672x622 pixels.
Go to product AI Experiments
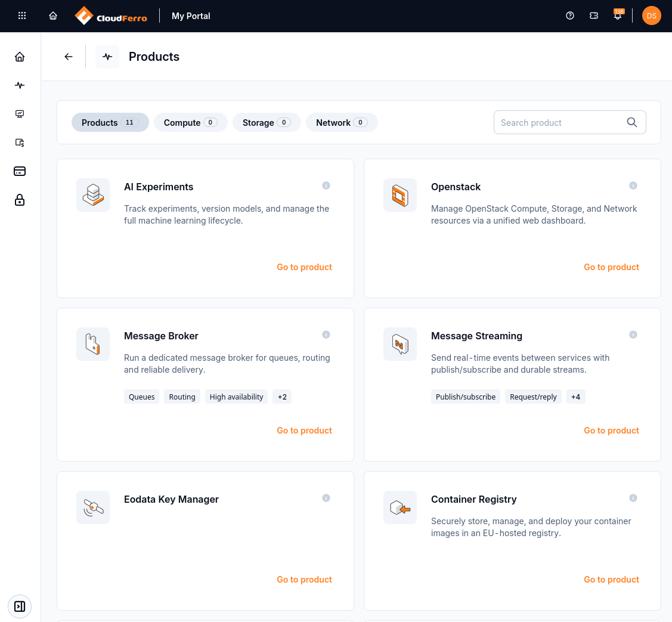[x=304, y=268]
